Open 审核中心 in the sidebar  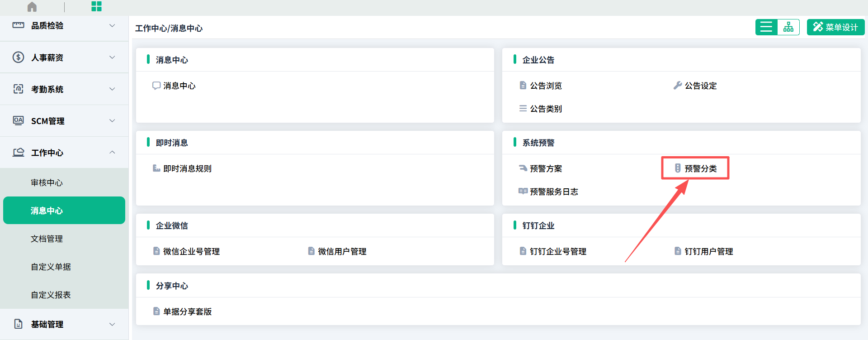click(x=47, y=182)
